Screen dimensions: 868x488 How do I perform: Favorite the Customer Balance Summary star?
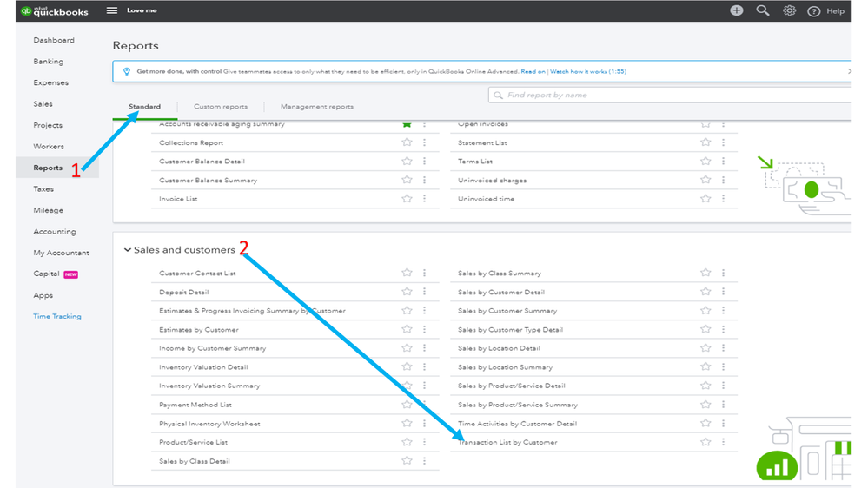point(407,180)
